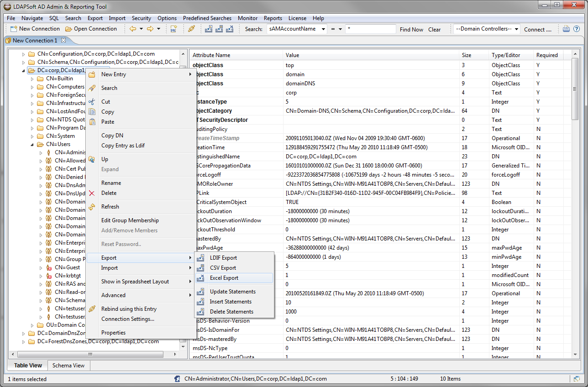The image size is (588, 387).
Task: Select the CN=krbtgt tree entry
Action: click(67, 276)
